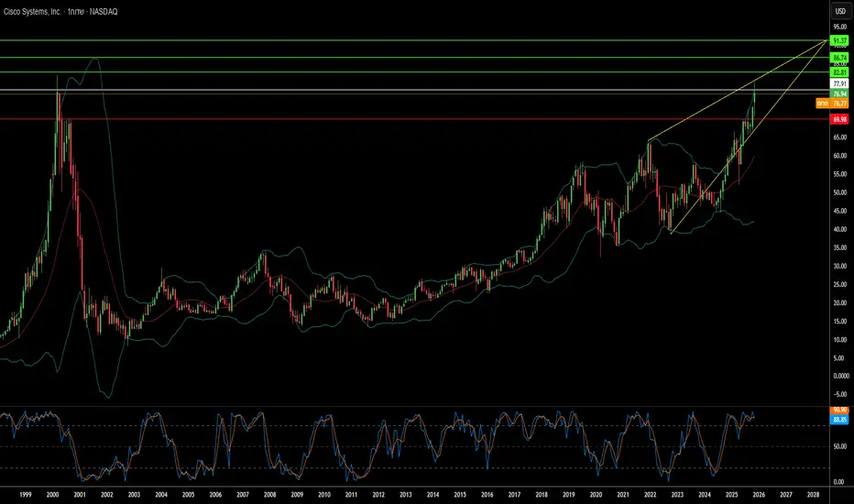Select the green 91.37 price label
Viewport: 854px width, 504px height.
[x=838, y=41]
